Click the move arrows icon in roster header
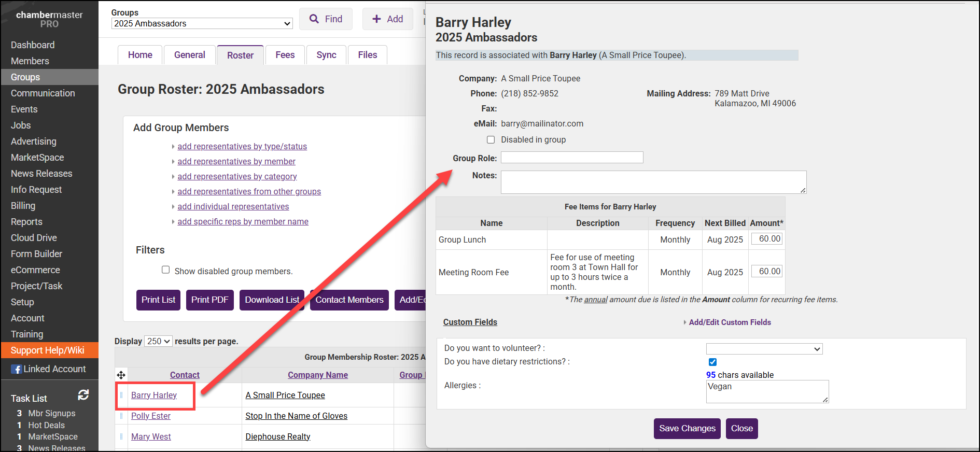Viewport: 980px width, 452px height. [x=121, y=375]
